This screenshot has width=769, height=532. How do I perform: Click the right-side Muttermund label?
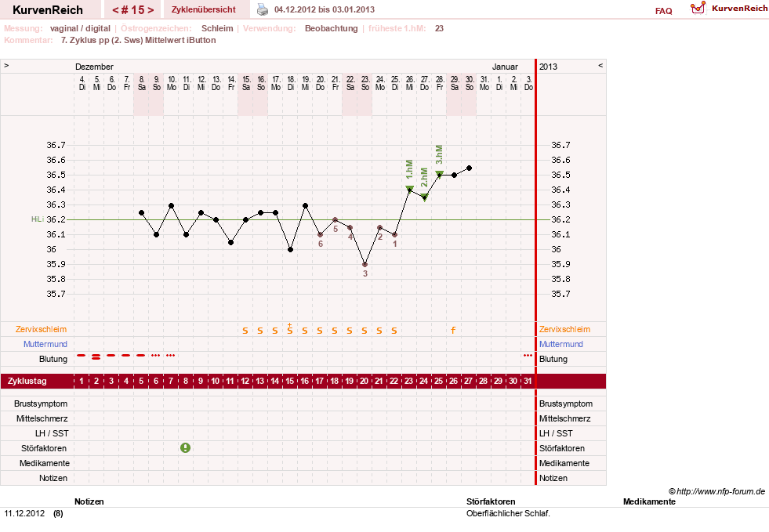561,344
